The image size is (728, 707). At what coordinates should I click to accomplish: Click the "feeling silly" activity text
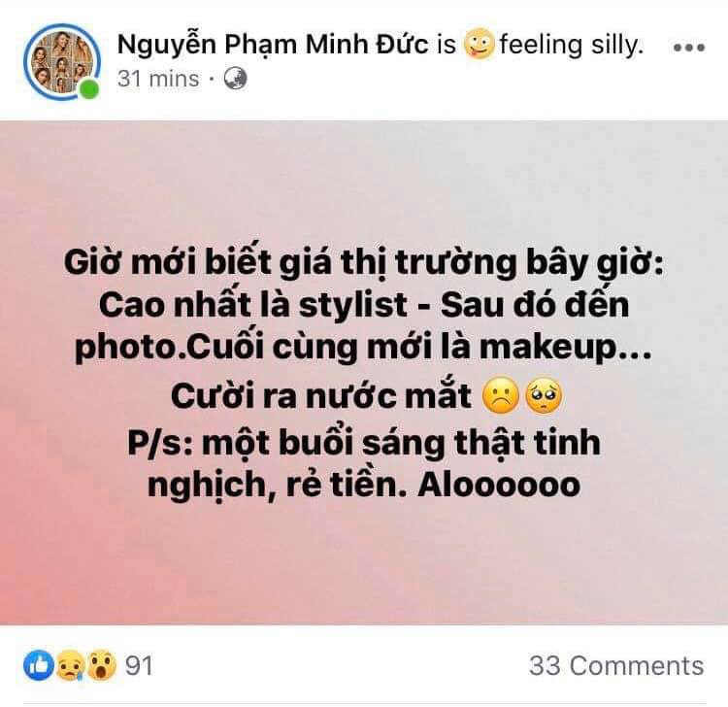[x=572, y=45]
